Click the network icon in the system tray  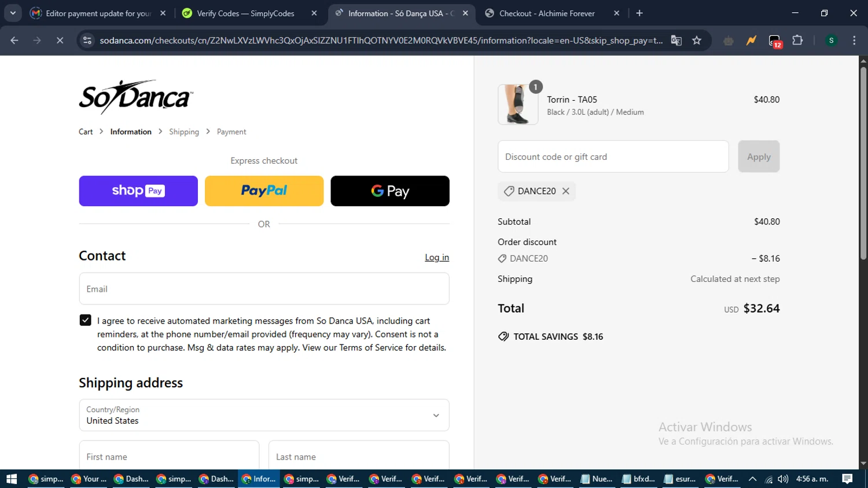tap(768, 479)
